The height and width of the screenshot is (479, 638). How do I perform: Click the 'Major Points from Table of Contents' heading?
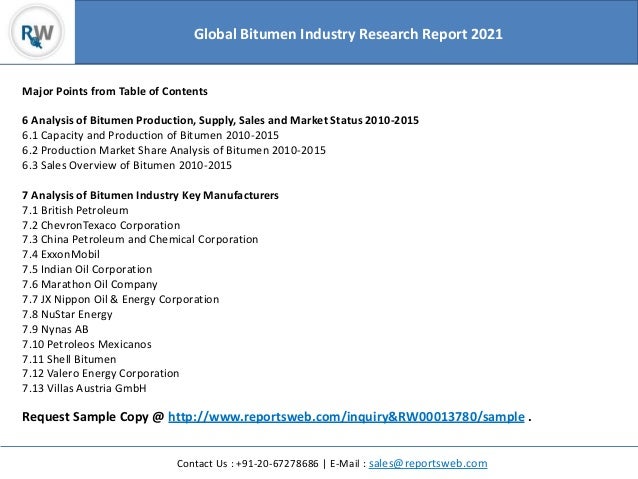pos(115,92)
